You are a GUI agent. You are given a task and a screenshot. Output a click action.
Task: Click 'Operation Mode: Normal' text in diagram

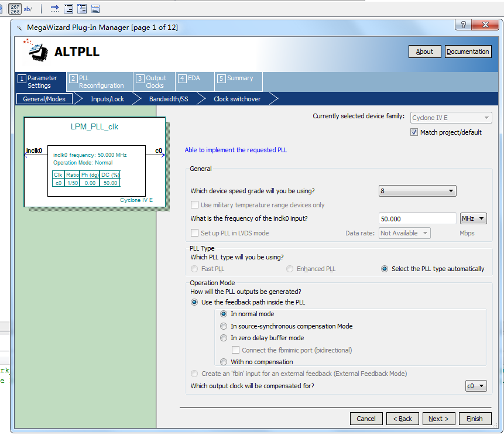(x=83, y=163)
